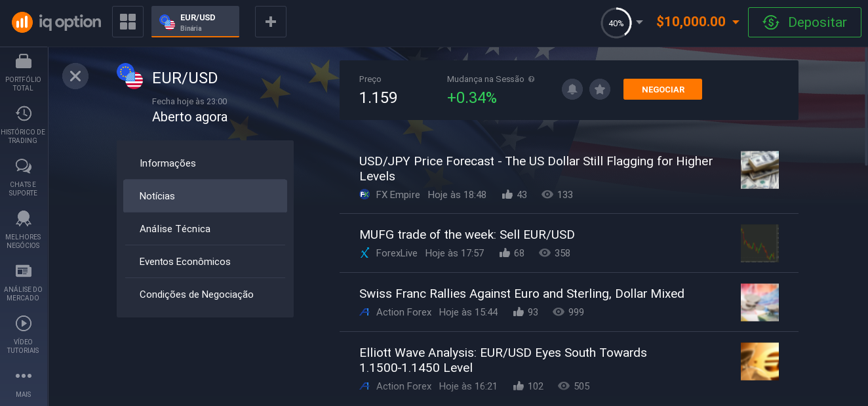The height and width of the screenshot is (406, 868).
Task: Open Chats e Suporte in sidebar
Action: click(x=24, y=177)
